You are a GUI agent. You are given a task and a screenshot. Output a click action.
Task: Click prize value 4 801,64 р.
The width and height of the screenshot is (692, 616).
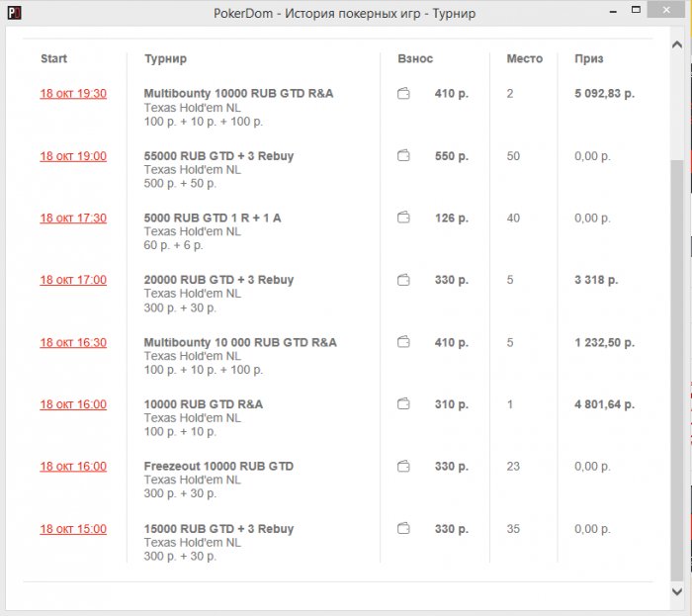pyautogui.click(x=604, y=404)
